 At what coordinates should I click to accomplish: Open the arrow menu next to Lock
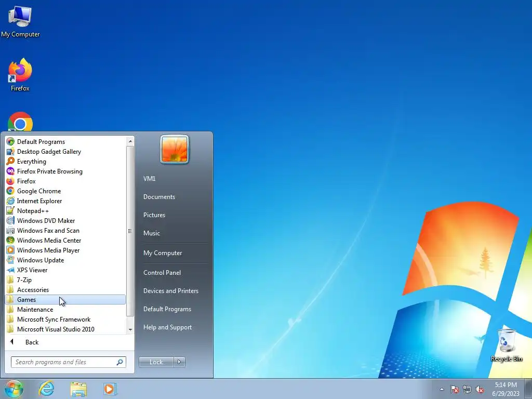tap(179, 362)
